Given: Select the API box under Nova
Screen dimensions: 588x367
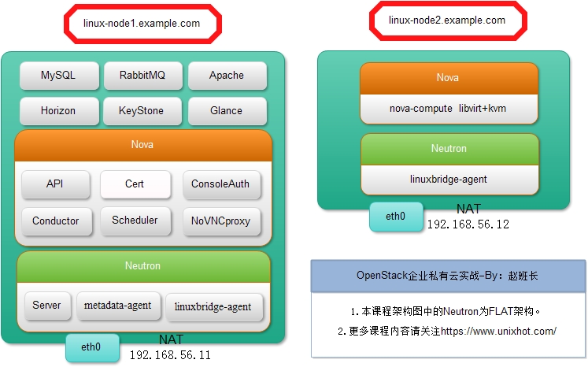Looking at the screenshot, I should click(56, 184).
